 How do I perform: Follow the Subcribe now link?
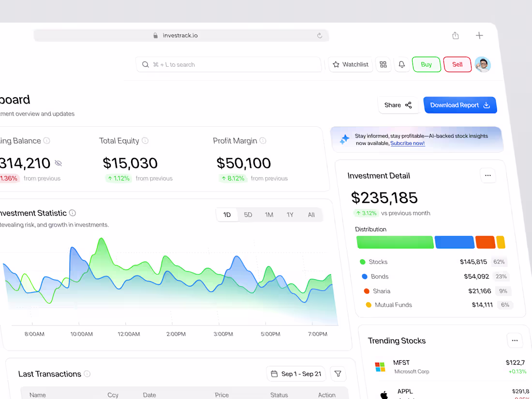[407, 143]
